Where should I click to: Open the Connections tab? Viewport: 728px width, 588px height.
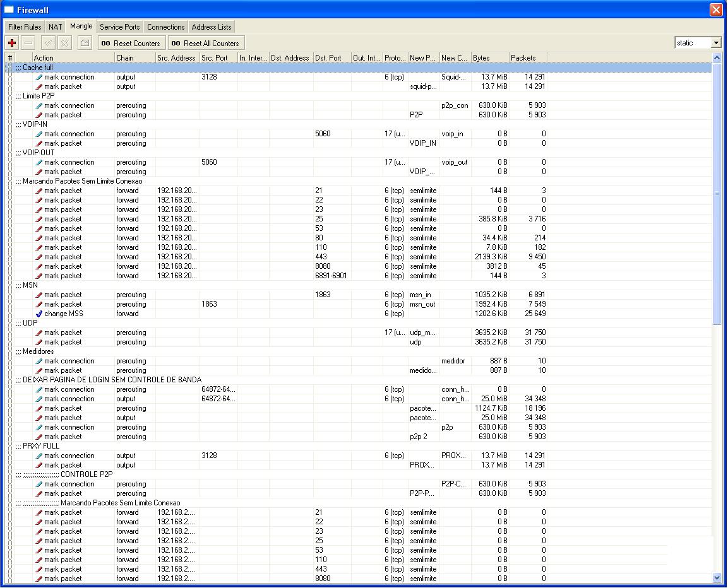166,27
